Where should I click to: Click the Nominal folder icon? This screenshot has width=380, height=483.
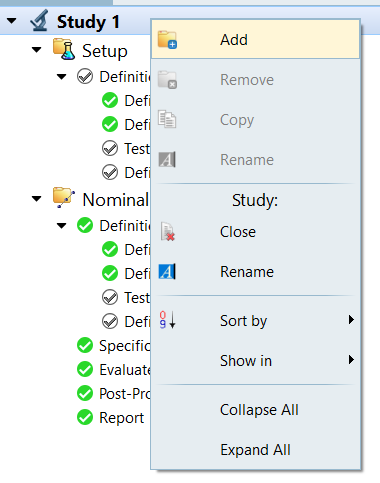(64, 197)
